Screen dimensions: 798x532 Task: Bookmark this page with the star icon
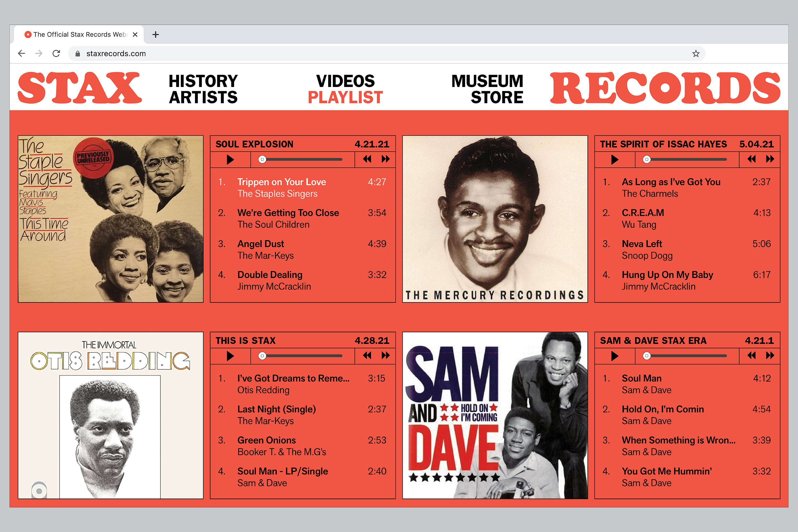point(696,54)
